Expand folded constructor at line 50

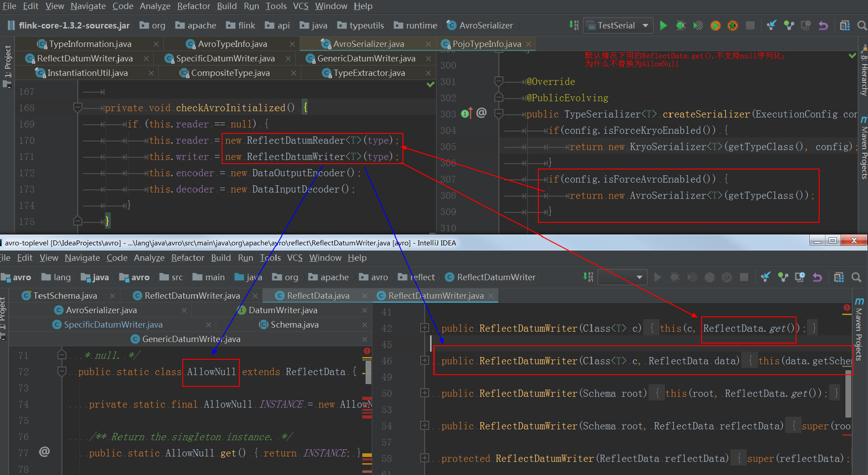coord(424,393)
